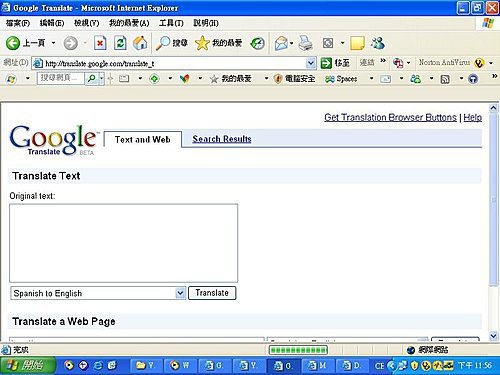Open the Favorites (我的最愛) menu
The width and height of the screenshot is (500, 375).
click(129, 23)
